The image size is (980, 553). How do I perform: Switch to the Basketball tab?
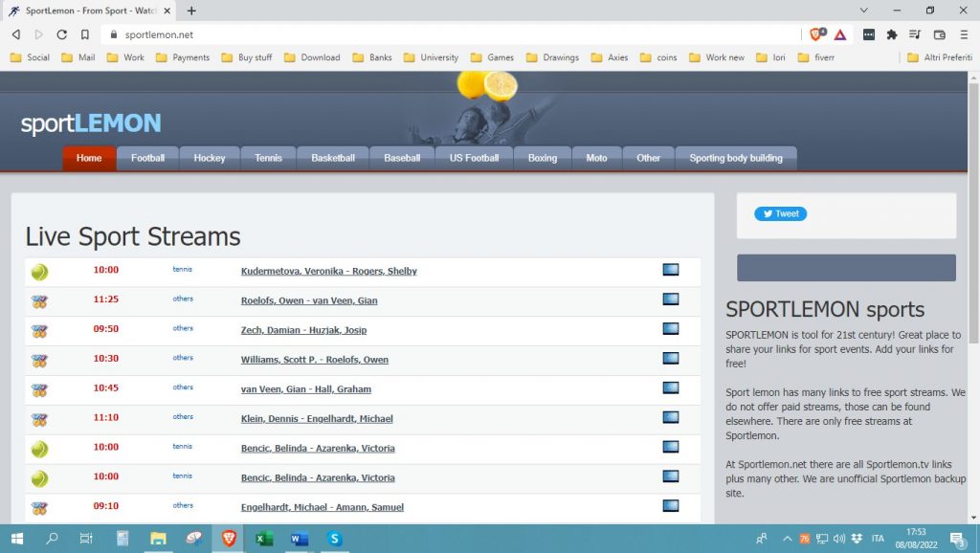[333, 158]
